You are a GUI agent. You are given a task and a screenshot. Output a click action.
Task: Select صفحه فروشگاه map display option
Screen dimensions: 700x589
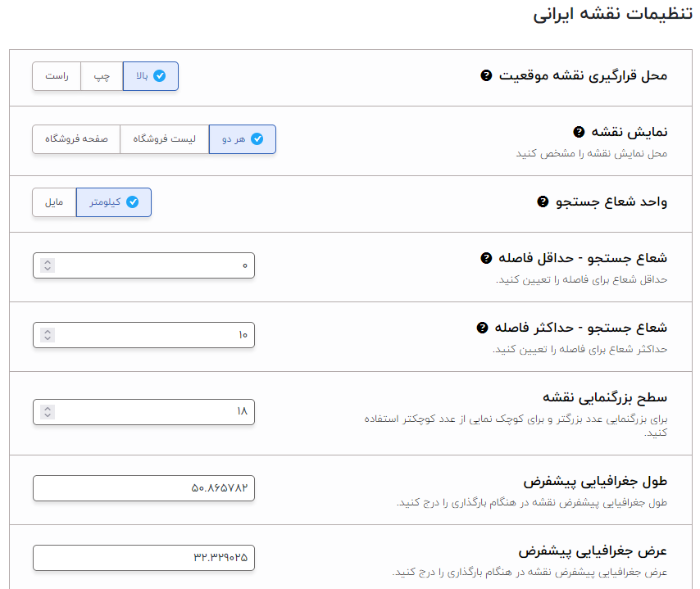coord(76,139)
